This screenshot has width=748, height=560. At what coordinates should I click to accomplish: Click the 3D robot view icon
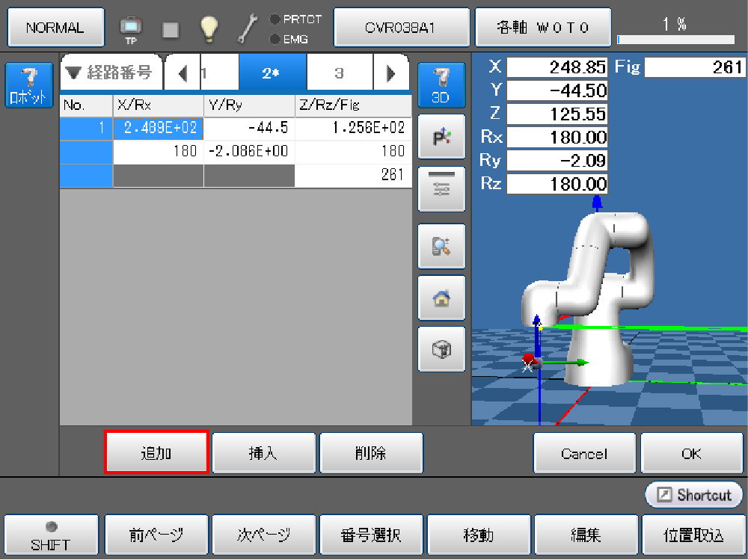click(441, 84)
